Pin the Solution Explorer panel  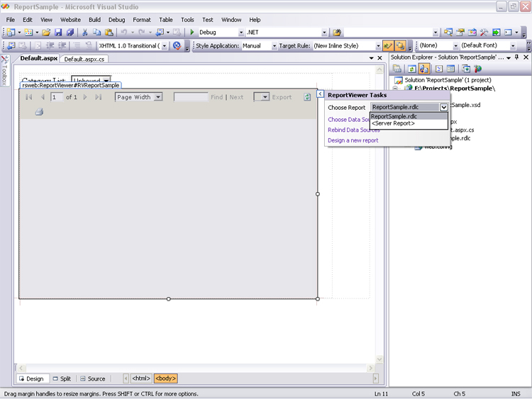(516, 57)
